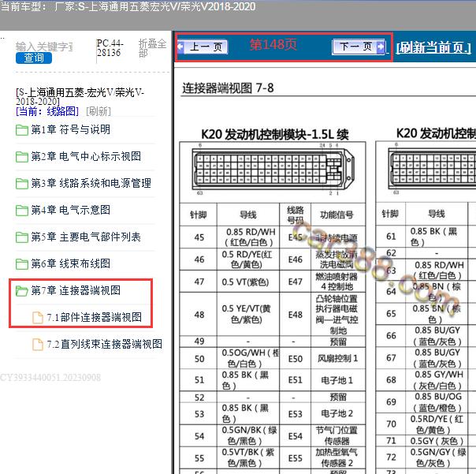
Task: Open folder icon of 第3章 线路系统和电源管理
Action: [22, 184]
